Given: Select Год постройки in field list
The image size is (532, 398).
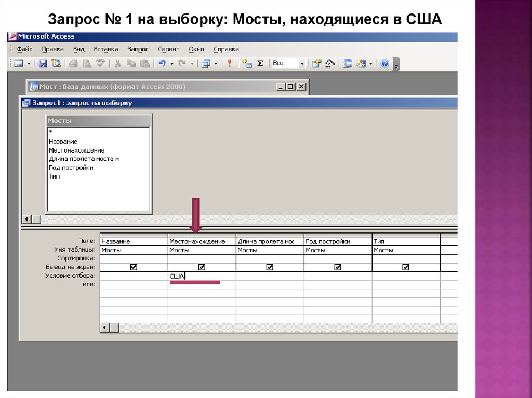Looking at the screenshot, I should [x=71, y=168].
